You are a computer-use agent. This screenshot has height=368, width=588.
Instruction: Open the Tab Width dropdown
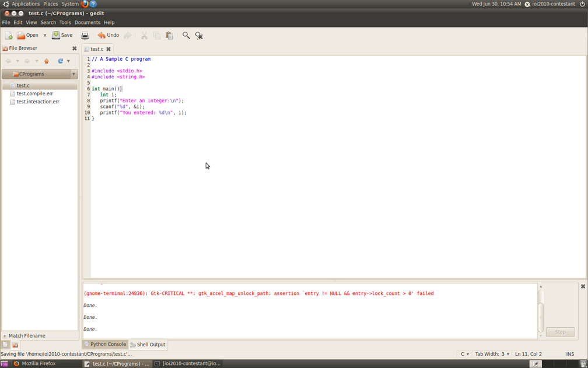coord(492,354)
